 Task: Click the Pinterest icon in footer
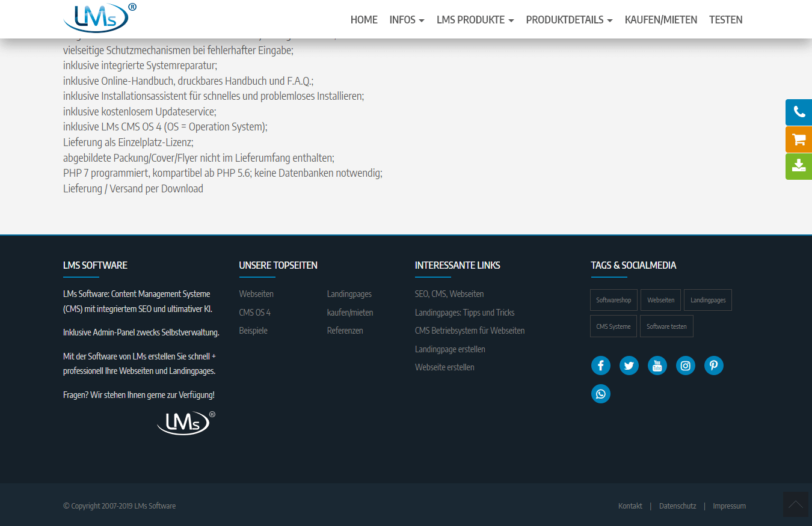[x=713, y=365]
